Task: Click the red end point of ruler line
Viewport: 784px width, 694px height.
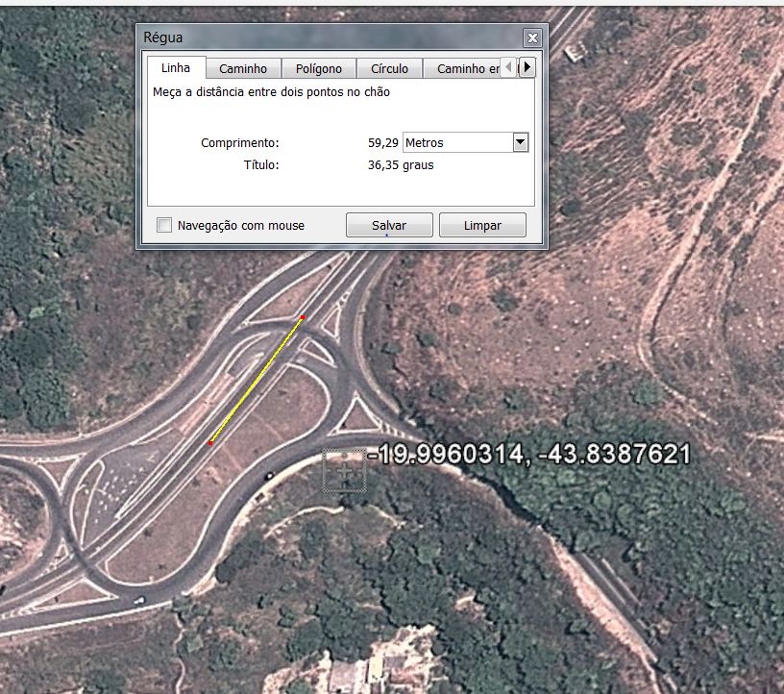Action: coord(303,316)
